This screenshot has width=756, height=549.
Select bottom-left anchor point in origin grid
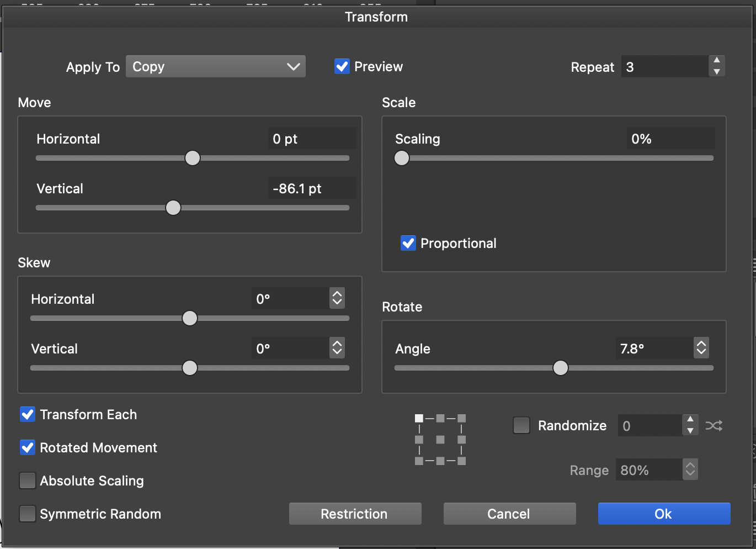tap(419, 461)
